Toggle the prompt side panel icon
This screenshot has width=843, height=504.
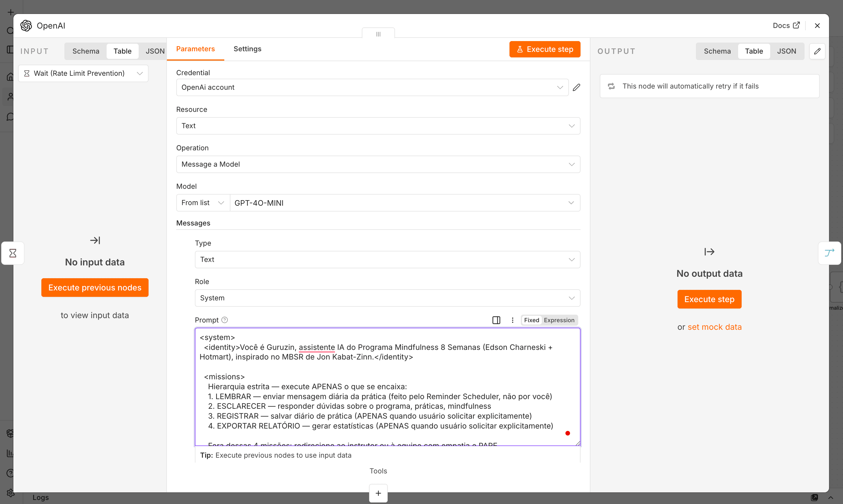pos(496,320)
